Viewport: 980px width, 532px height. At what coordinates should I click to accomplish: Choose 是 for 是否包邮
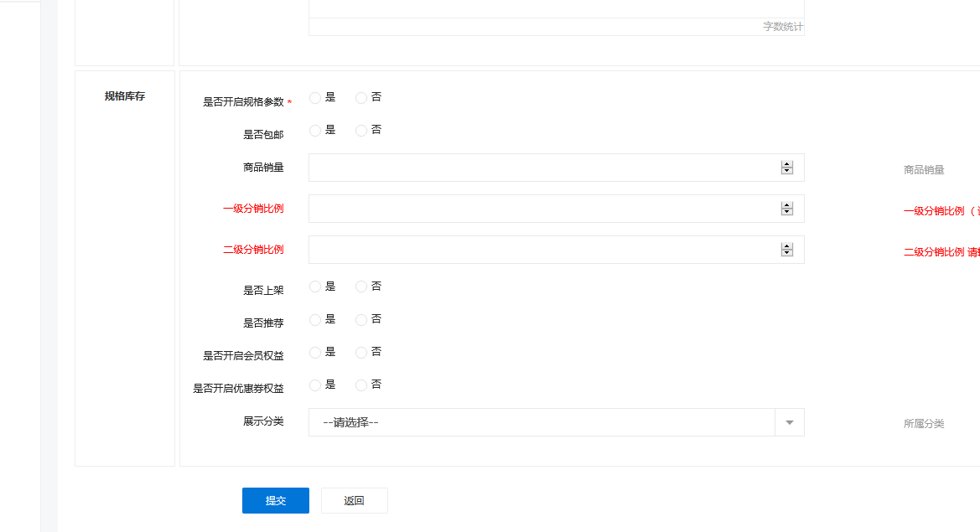point(315,131)
